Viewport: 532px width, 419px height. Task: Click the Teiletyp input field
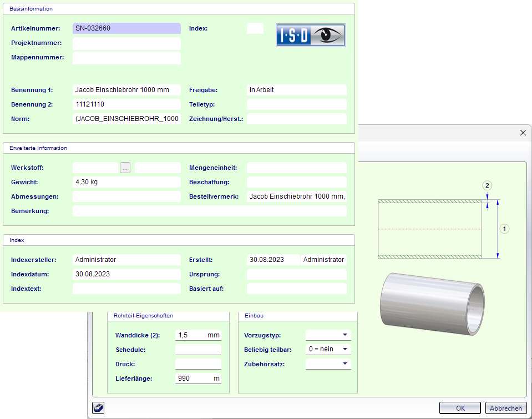(x=297, y=104)
